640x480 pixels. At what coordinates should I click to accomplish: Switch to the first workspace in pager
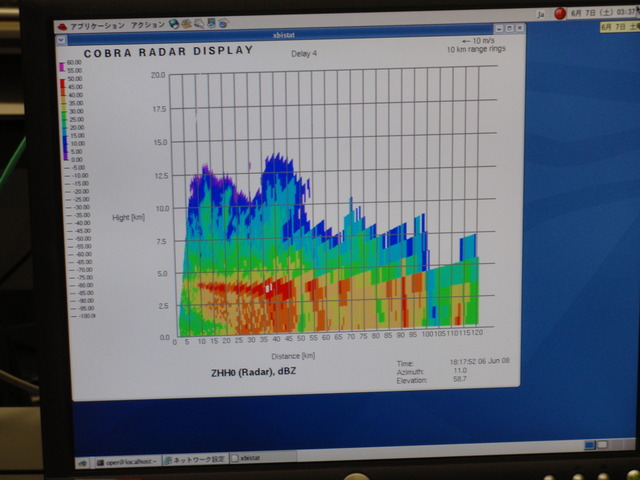590,445
